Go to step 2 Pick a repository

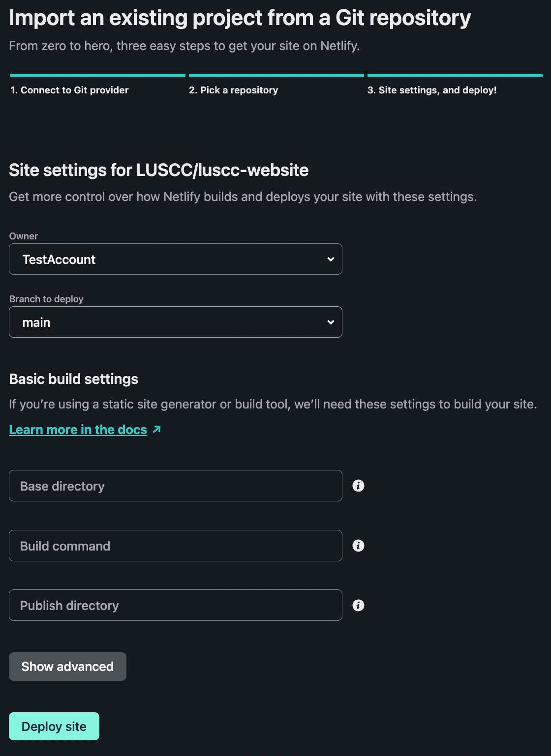[x=233, y=90]
